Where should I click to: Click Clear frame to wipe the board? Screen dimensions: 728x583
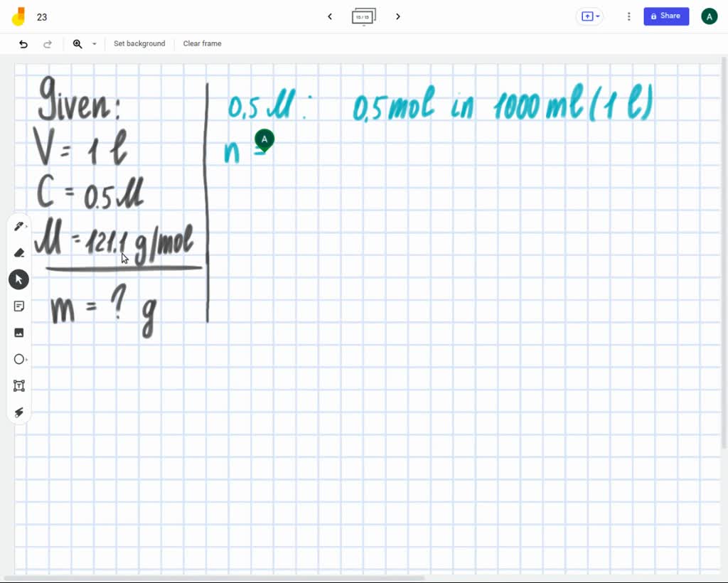point(202,43)
